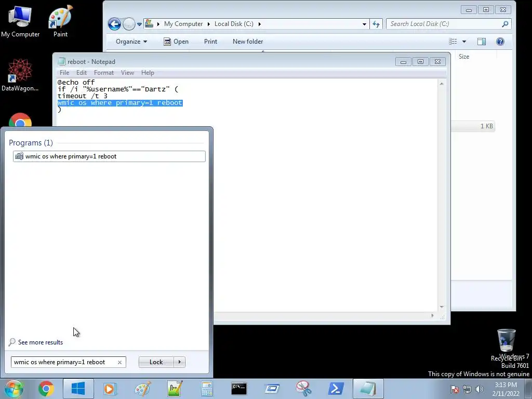Open volume speaker tray icon

coord(480,389)
